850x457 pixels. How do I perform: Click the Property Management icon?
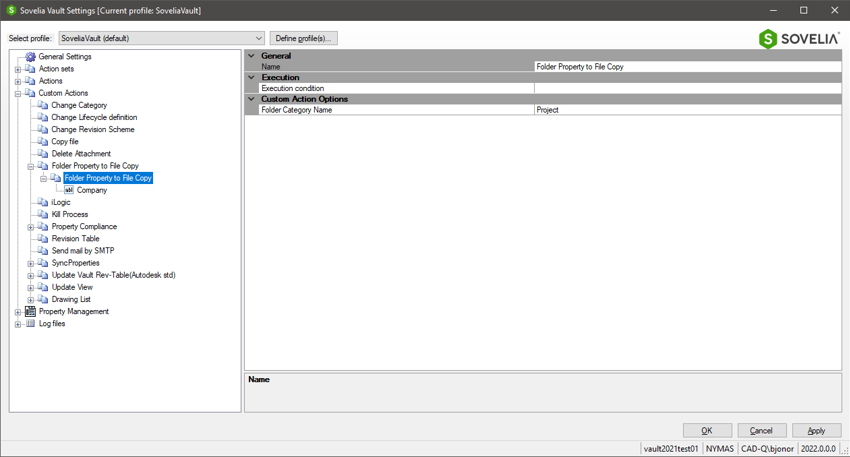pos(30,312)
